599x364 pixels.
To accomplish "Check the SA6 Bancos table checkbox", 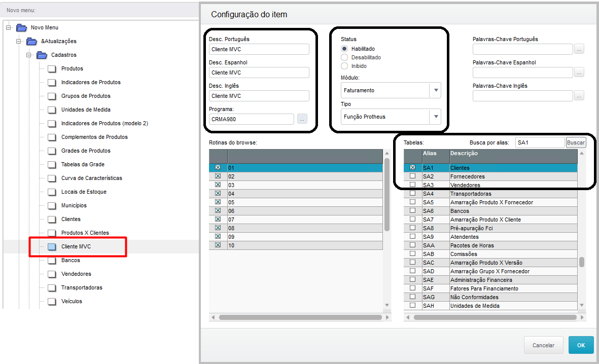I will (412, 210).
